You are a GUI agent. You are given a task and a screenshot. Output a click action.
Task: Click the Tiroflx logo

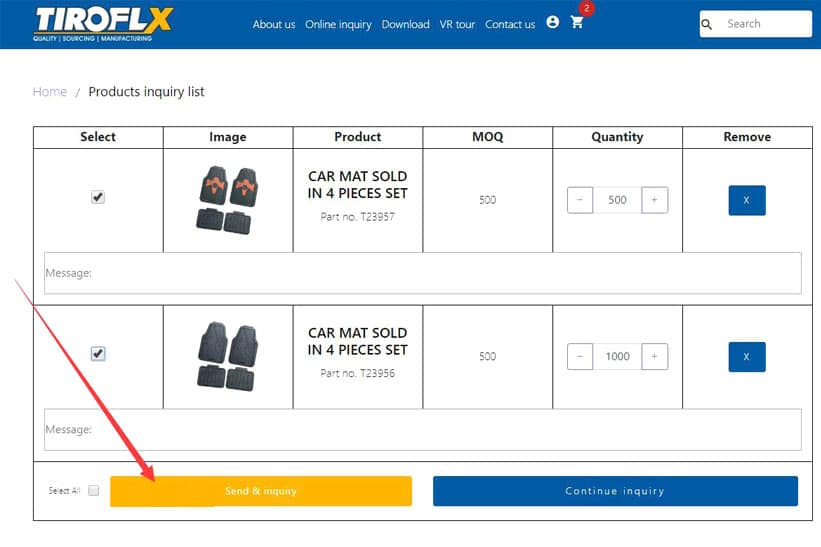coord(104,23)
